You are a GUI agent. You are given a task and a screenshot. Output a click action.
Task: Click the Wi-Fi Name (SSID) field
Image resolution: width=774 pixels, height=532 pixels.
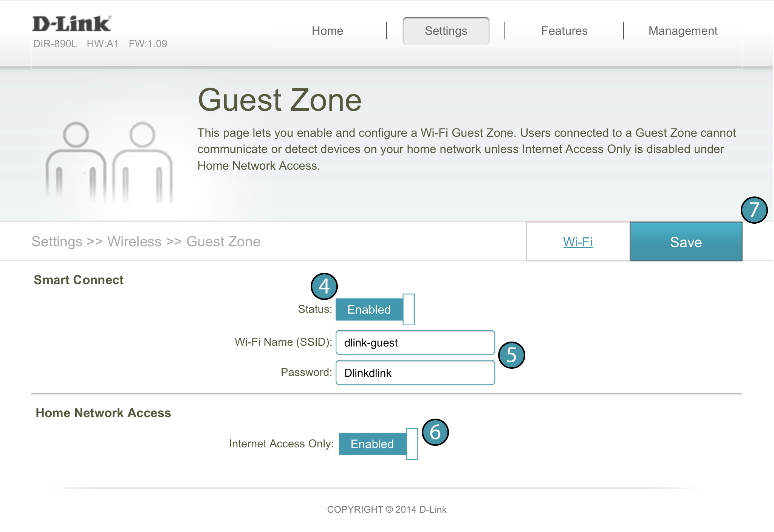click(x=415, y=343)
